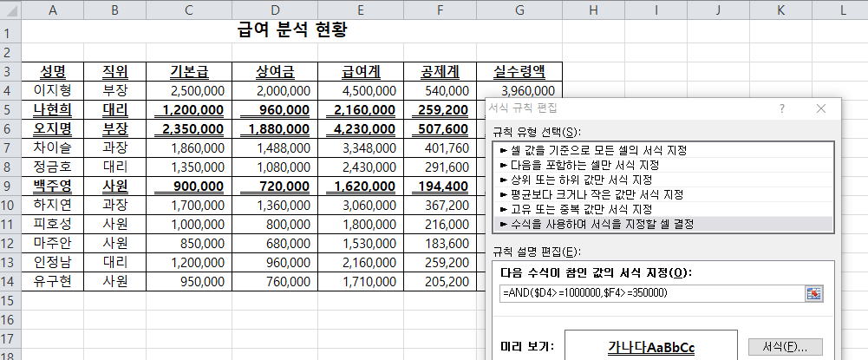
Task: Click the help question mark in the dialog title bar
Action: (x=781, y=108)
